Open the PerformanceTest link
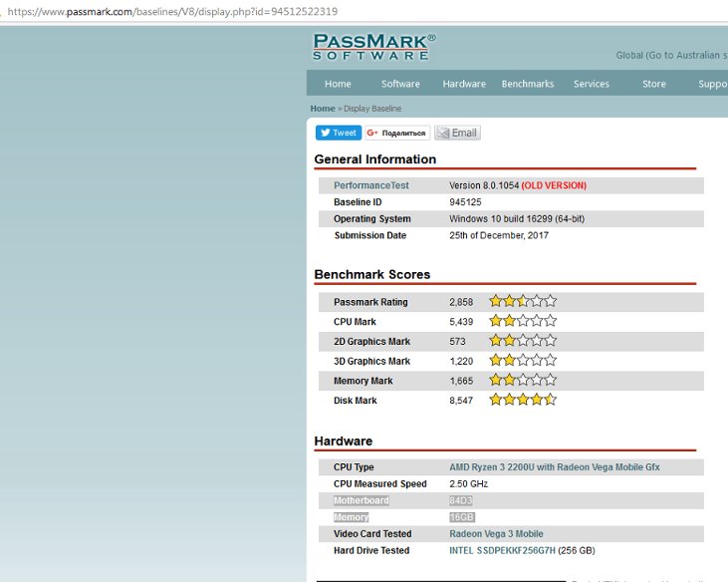Screen dimensions: 728x582 pyautogui.click(x=370, y=185)
